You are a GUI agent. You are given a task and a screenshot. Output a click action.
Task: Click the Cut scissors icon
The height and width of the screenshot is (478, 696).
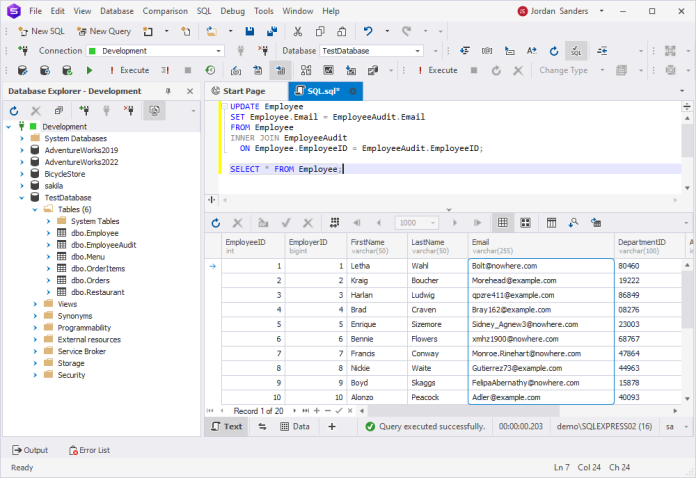(x=297, y=31)
